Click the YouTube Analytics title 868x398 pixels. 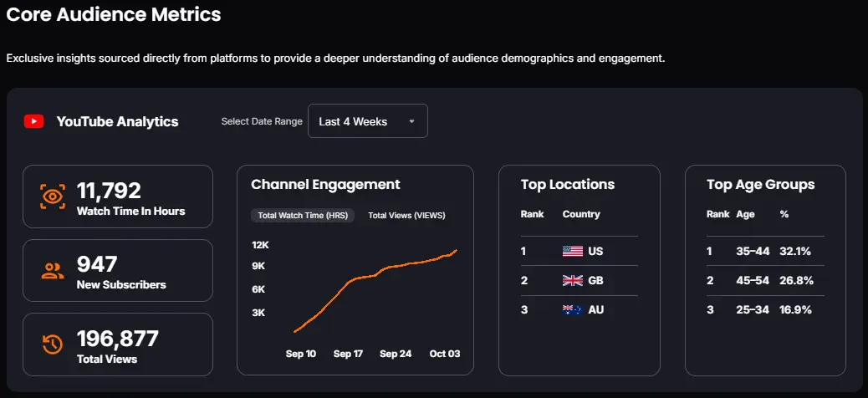pyautogui.click(x=117, y=121)
